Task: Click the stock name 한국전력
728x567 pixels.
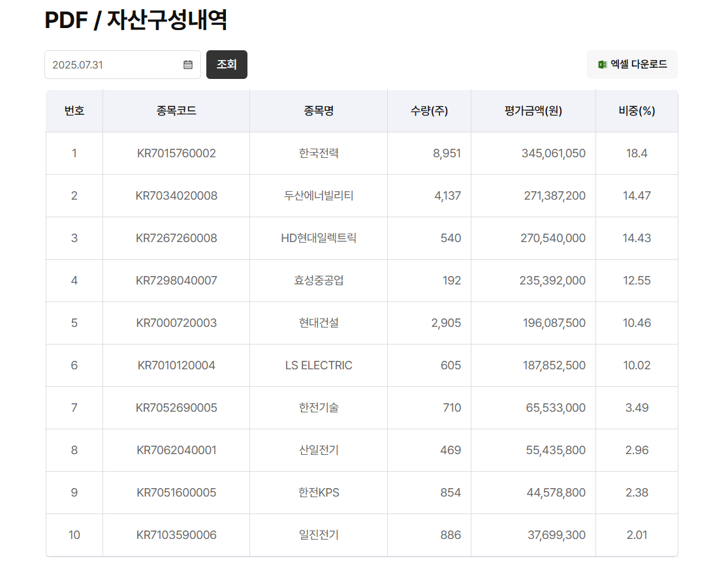Action: [x=319, y=153]
